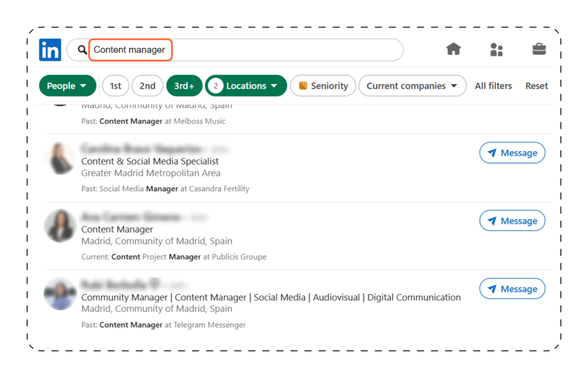588x378 pixels.
Task: Click the LinkedIn logo
Action: click(x=50, y=49)
